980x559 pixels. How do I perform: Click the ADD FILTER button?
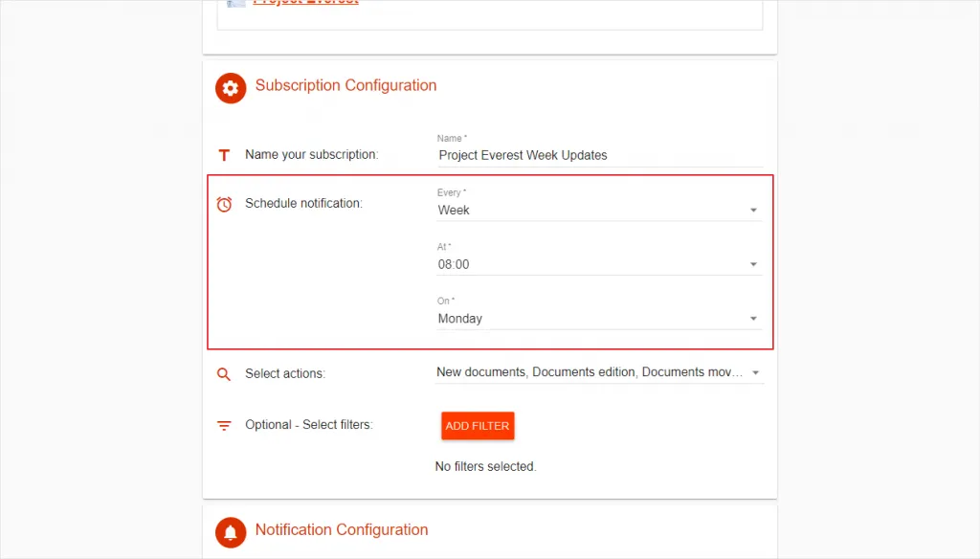[x=478, y=426]
